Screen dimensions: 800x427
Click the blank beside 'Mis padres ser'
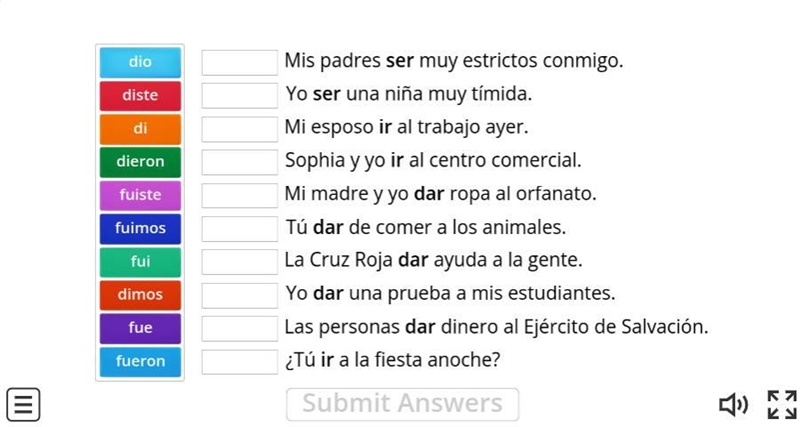(240, 62)
